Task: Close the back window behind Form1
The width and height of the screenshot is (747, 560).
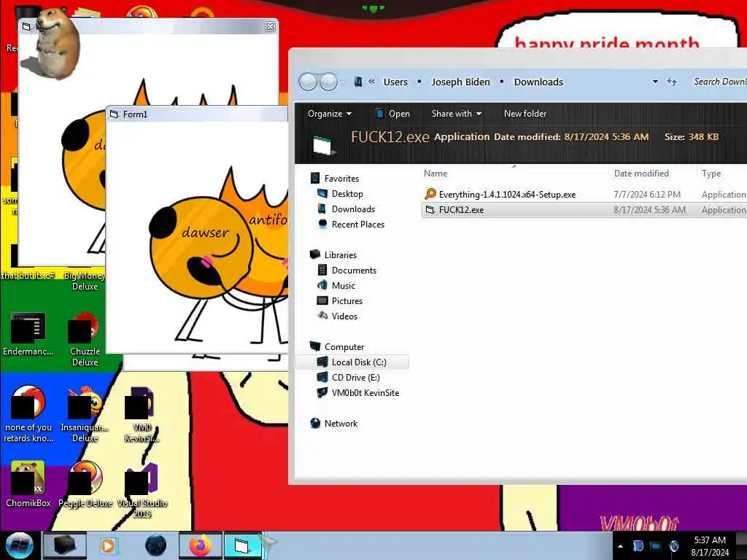Action: pos(270,27)
